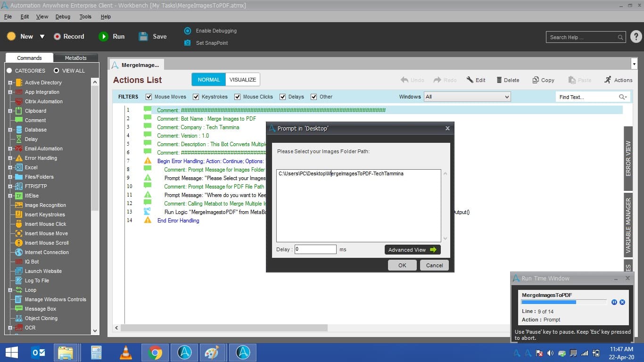Select the Delay hourglass command

(x=19, y=139)
